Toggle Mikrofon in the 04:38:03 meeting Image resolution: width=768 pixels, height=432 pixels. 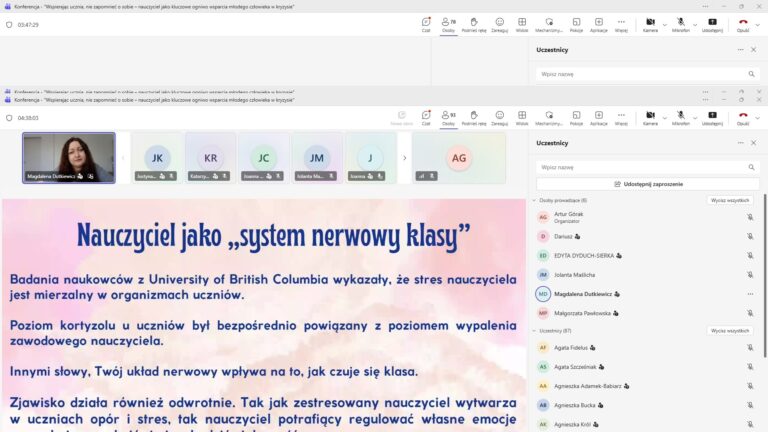[681, 118]
